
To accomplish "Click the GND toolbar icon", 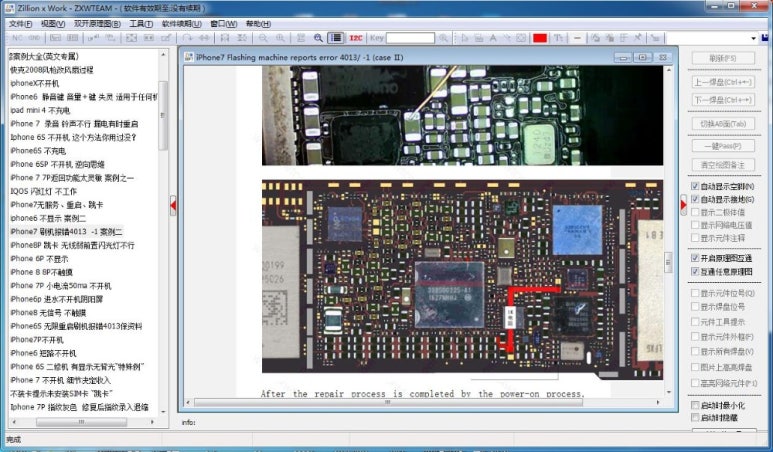I will 34,38.
